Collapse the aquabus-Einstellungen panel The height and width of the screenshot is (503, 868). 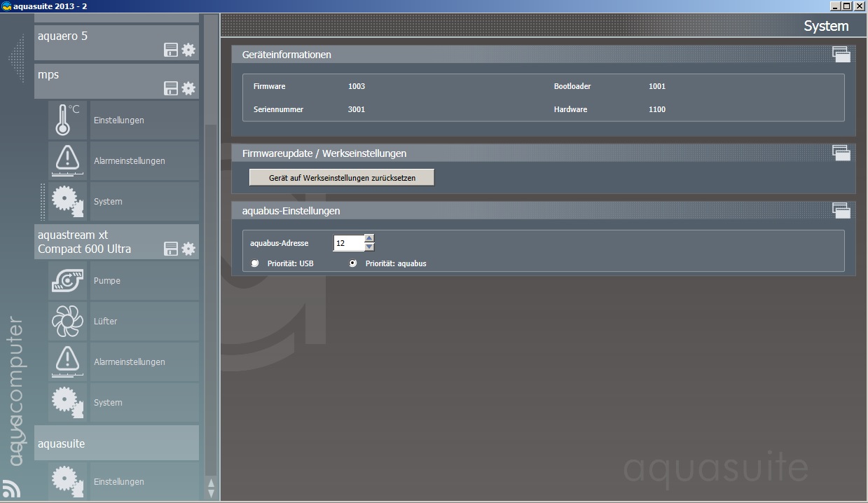click(x=841, y=210)
